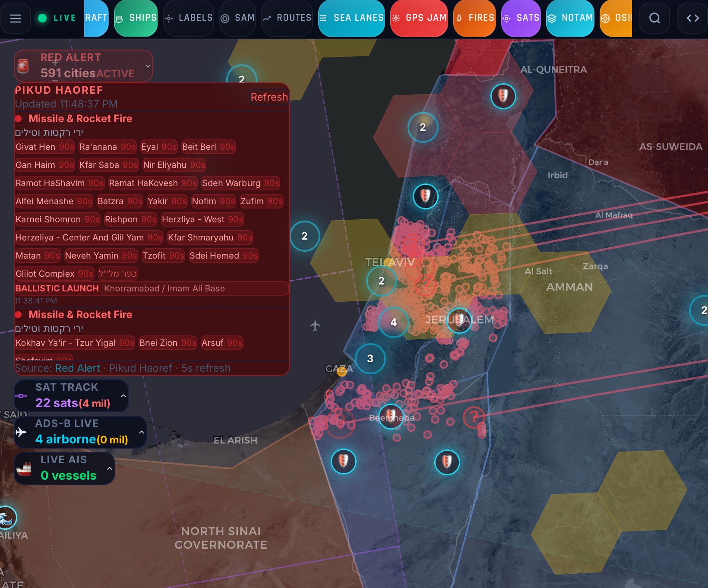Open the embed code brackets icon

pos(692,18)
